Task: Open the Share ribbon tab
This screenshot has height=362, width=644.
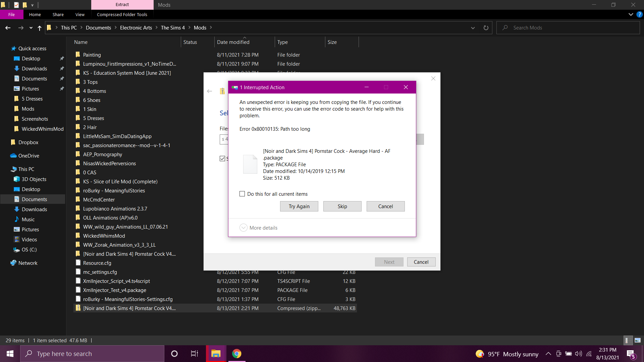Action: tap(58, 14)
